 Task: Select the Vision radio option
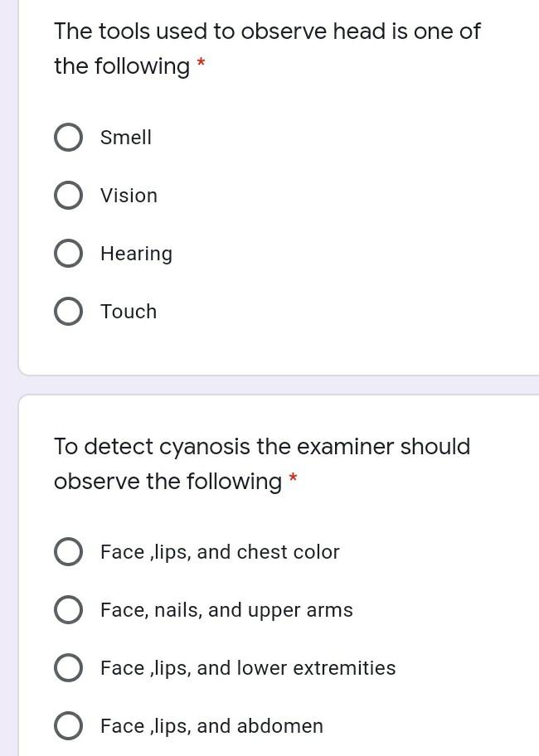pos(69,196)
